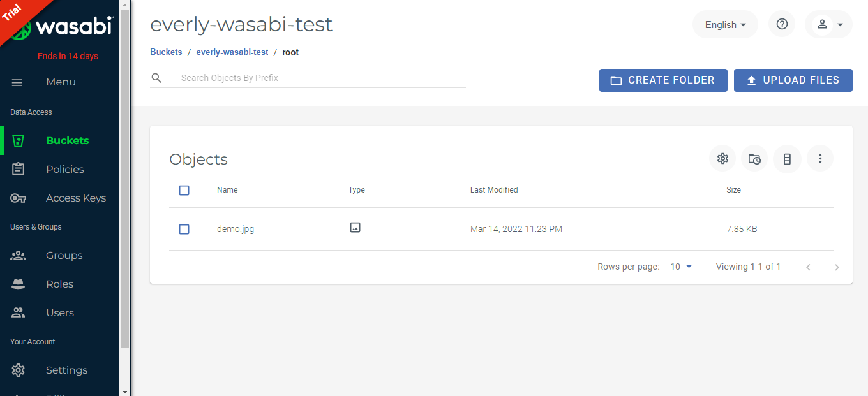Open the bucket settings gear icon
The height and width of the screenshot is (396, 868).
pyautogui.click(x=722, y=158)
